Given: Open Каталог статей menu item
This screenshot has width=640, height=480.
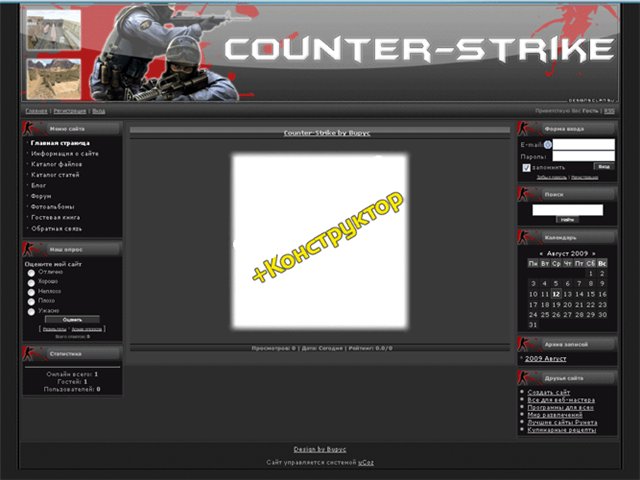Looking at the screenshot, I should [x=55, y=175].
